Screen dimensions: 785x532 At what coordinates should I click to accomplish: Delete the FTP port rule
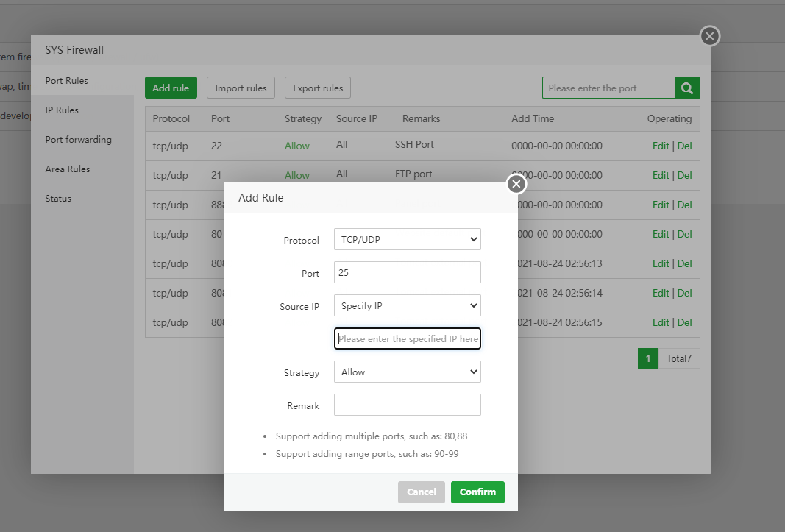pyautogui.click(x=684, y=175)
